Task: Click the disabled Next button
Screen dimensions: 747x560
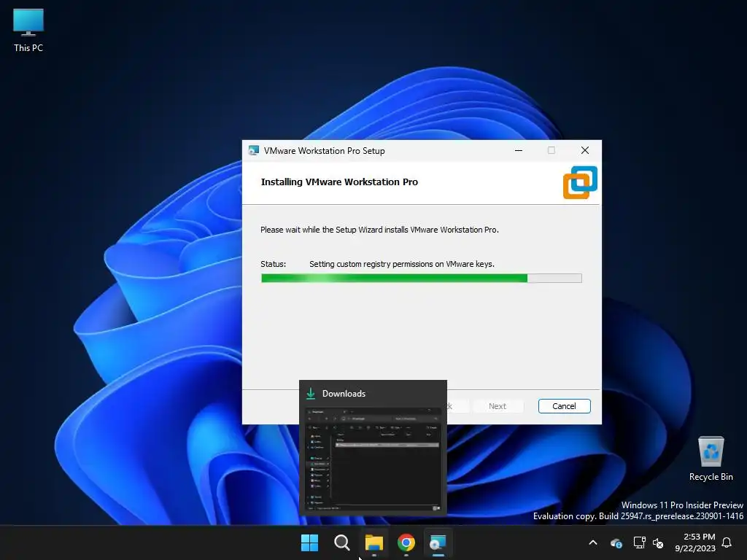Action: tap(497, 406)
